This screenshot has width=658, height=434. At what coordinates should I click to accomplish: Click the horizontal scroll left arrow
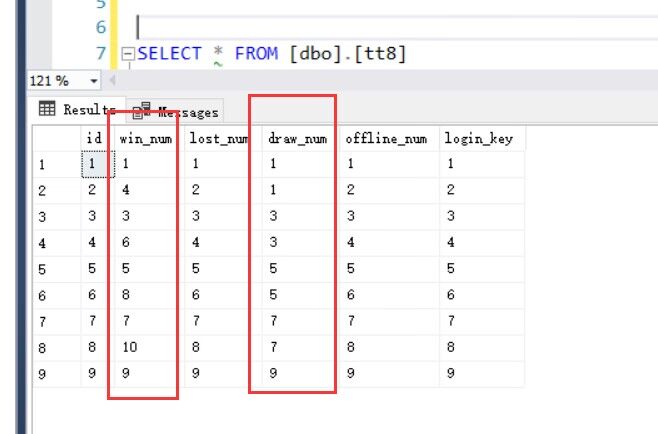click(x=112, y=80)
